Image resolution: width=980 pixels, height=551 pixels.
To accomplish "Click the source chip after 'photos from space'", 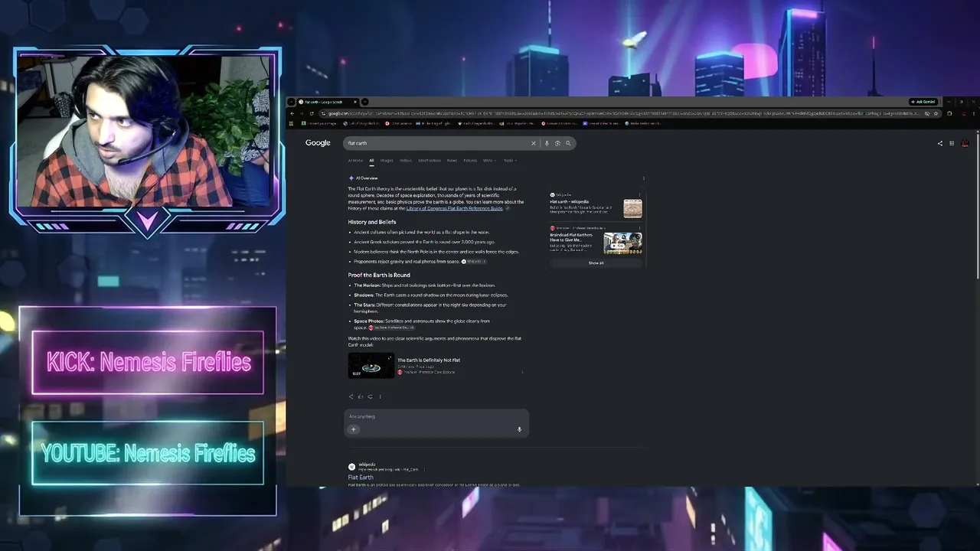I will point(474,262).
